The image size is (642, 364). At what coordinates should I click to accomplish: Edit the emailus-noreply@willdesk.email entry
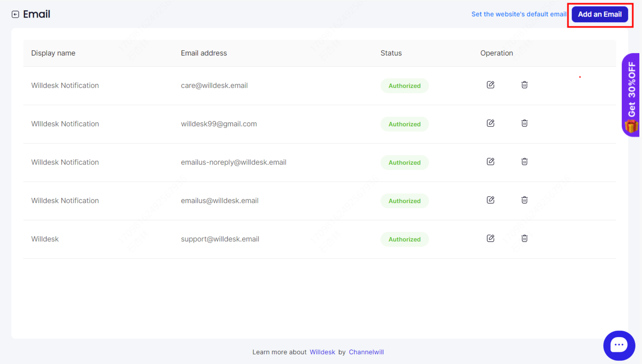[491, 161]
